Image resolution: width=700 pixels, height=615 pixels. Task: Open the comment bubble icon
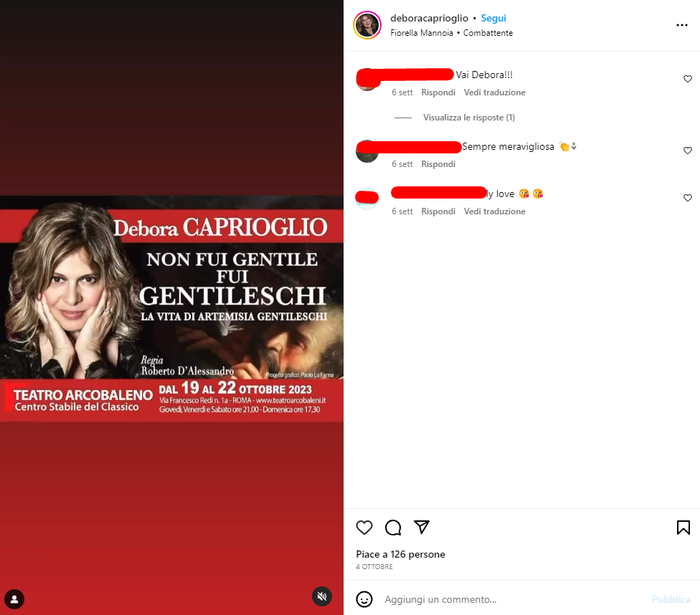[393, 528]
